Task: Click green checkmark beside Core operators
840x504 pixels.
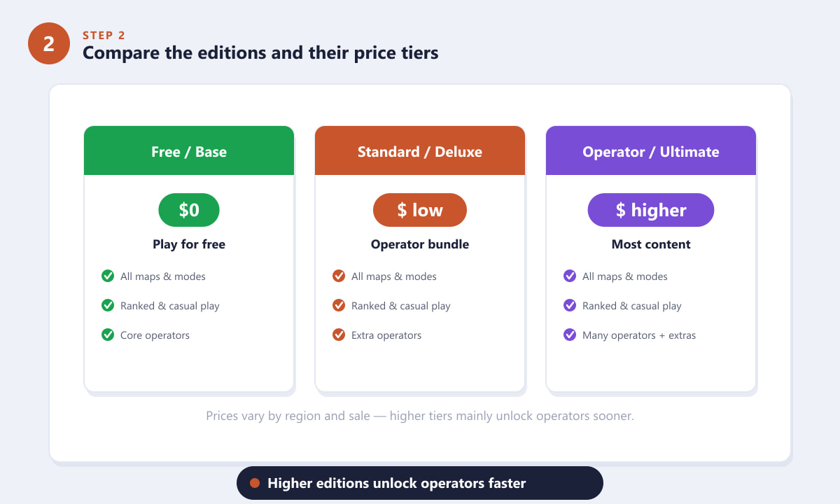Action: tap(108, 335)
